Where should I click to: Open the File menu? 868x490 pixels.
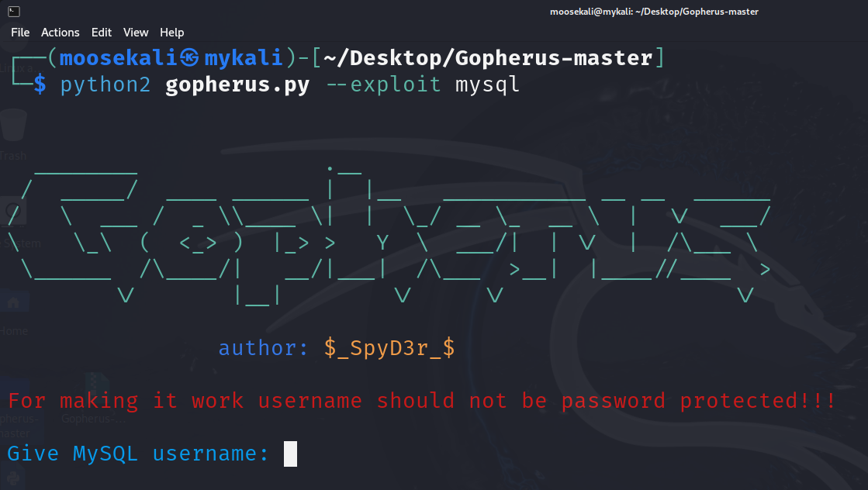tap(20, 33)
